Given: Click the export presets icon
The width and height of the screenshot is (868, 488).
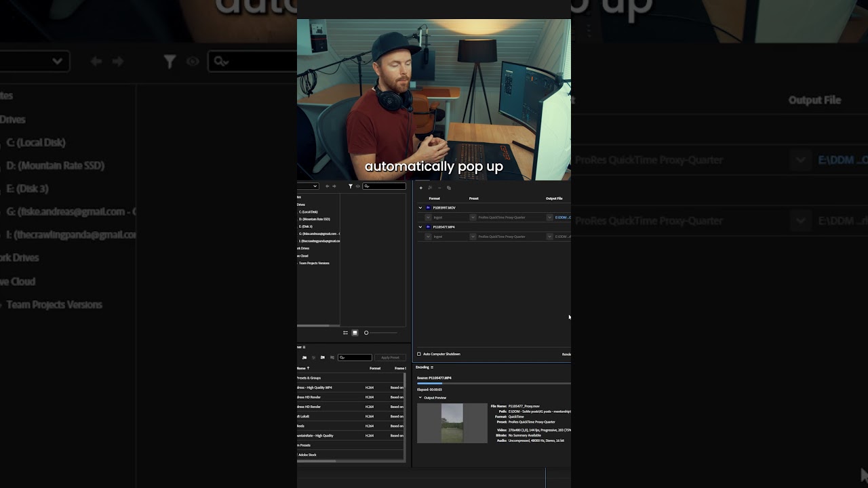Looking at the screenshot, I should pos(332,357).
